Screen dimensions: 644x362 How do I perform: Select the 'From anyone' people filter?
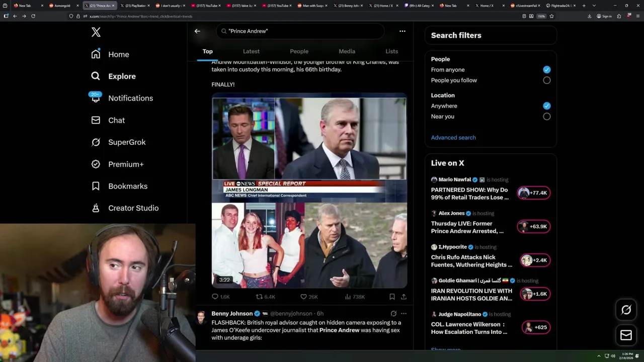pos(546,70)
